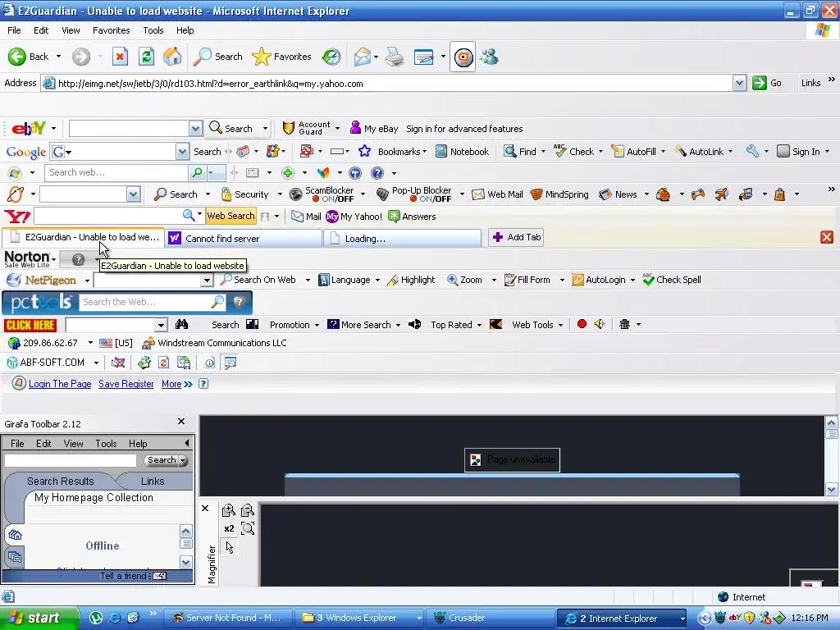
Task: Select the Magnifier pointer arrow tool
Action: [230, 547]
